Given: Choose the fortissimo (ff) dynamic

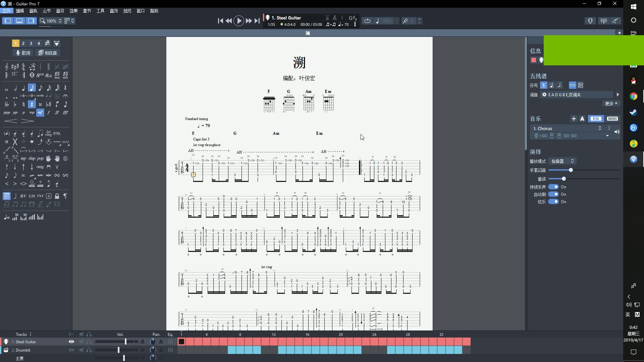Looking at the screenshot, I should [57, 113].
